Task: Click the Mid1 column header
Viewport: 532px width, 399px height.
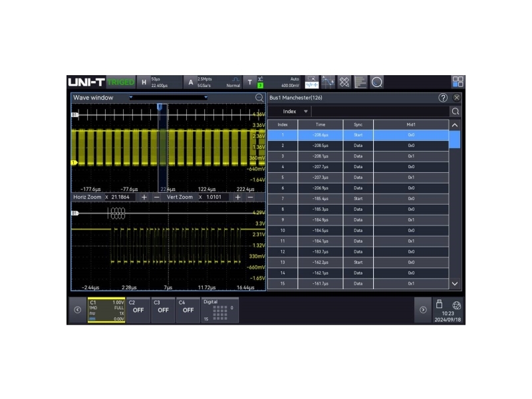Action: tap(411, 124)
